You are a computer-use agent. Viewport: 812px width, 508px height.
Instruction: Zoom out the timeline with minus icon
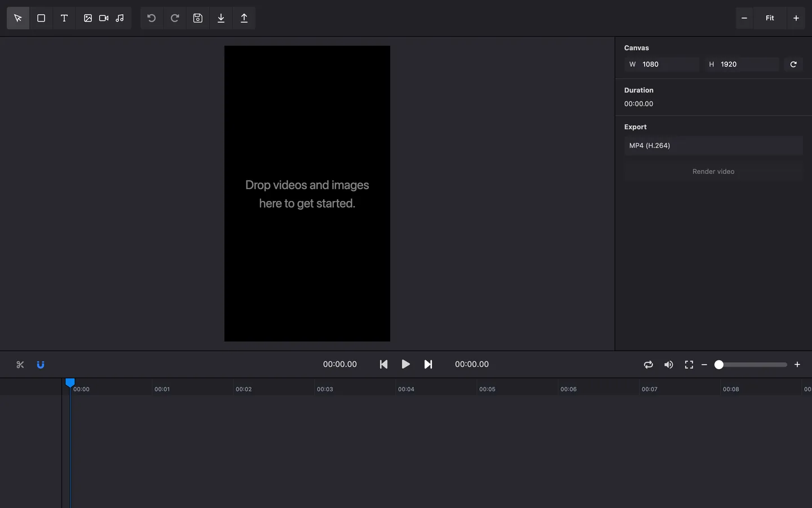[704, 365]
